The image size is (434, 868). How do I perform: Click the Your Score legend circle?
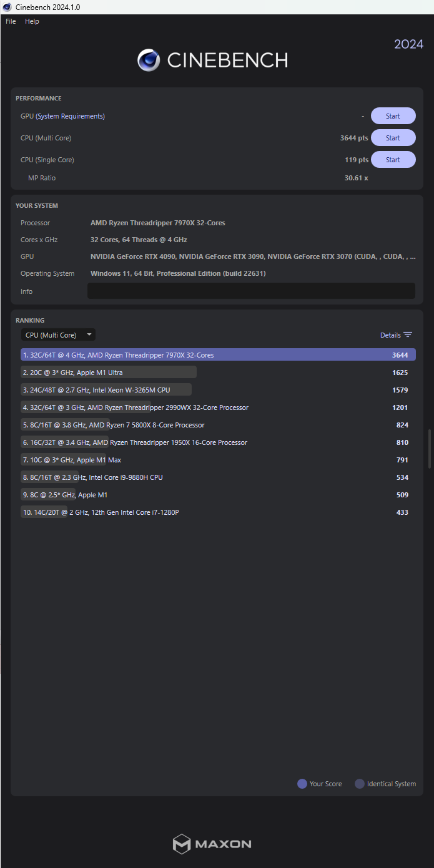tap(302, 784)
